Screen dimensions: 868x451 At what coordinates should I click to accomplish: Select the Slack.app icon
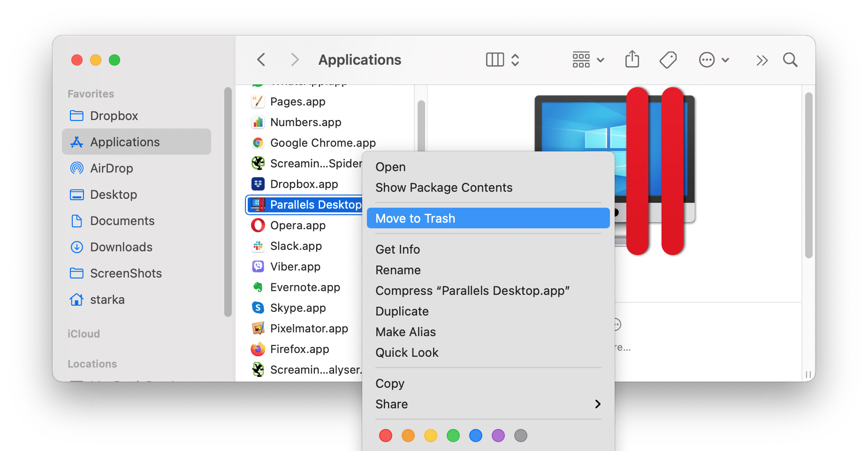(x=258, y=246)
